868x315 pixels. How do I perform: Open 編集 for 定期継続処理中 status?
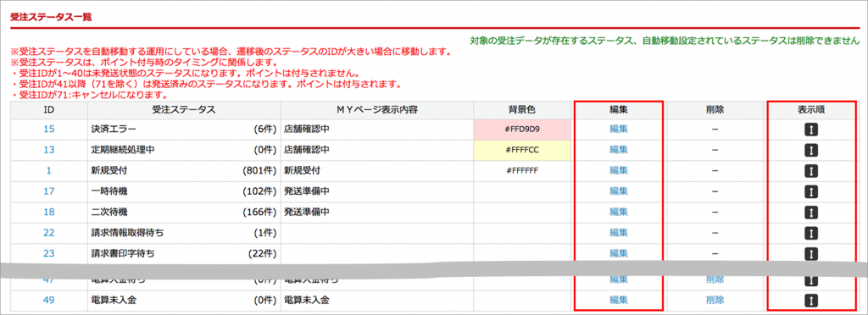click(618, 150)
